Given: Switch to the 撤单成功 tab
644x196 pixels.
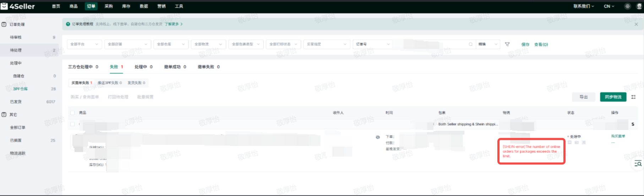Looking at the screenshot, I should pos(175,67).
